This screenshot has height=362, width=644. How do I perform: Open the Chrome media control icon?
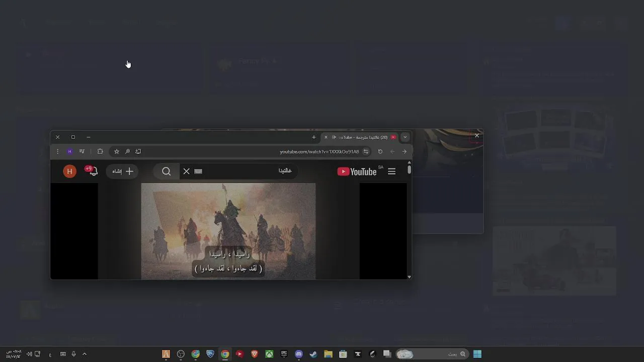coord(82,151)
